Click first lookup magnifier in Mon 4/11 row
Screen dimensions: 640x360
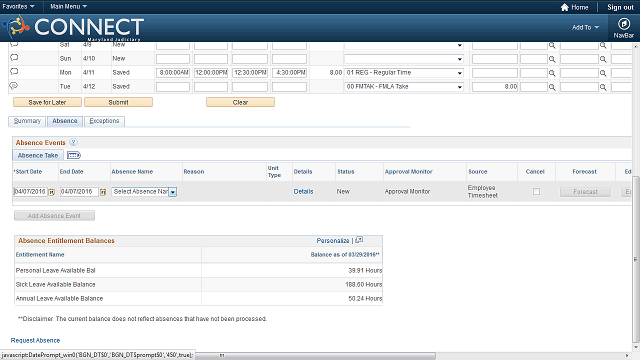552,73
